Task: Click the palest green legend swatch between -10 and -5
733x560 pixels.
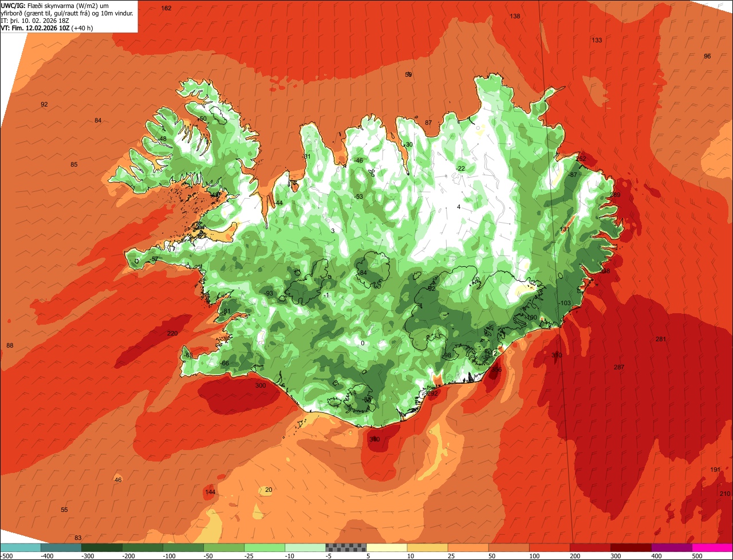Action: [x=305, y=547]
